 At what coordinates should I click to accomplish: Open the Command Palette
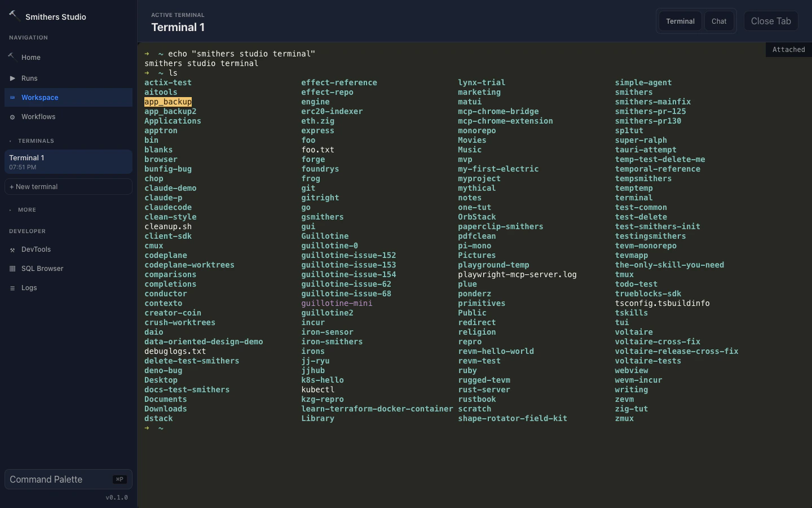click(68, 479)
